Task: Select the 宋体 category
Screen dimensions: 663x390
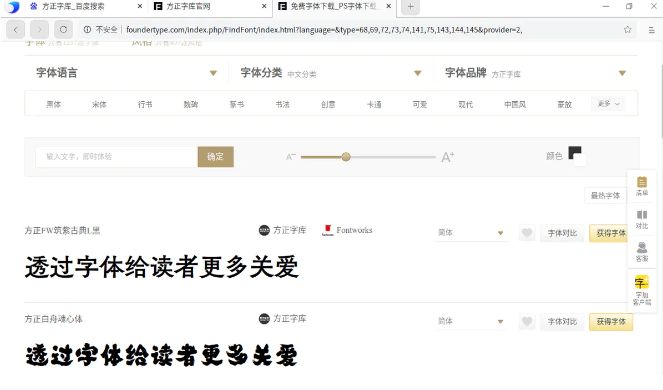Action: click(x=99, y=104)
